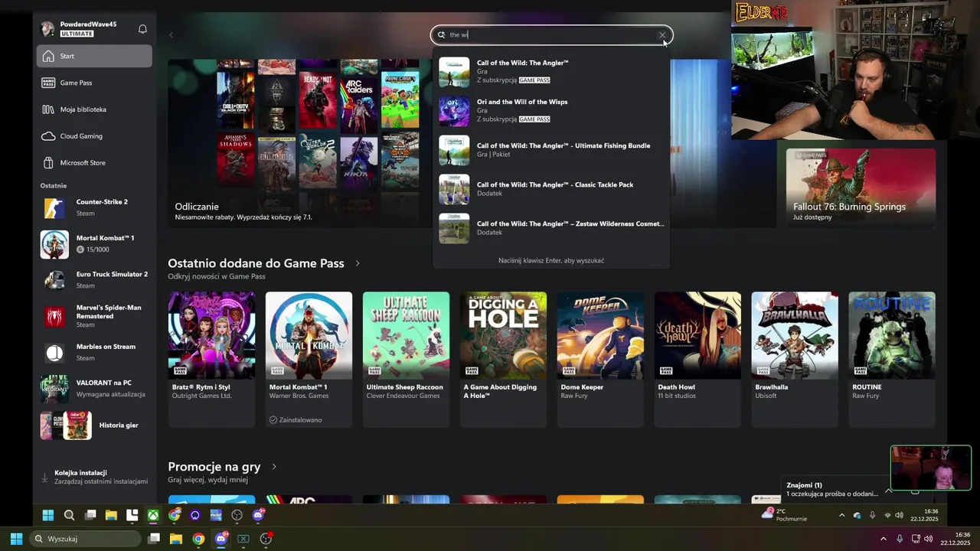Clear the search box with the X icon

point(662,35)
